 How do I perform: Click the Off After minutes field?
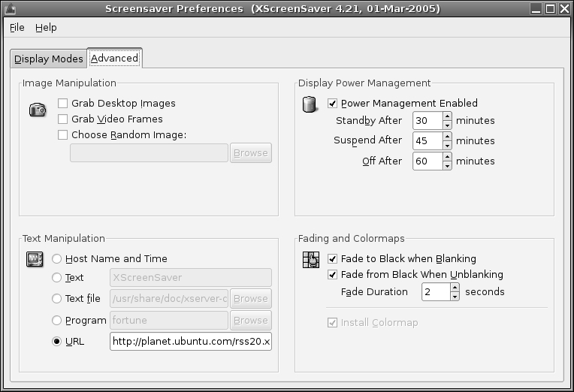[x=427, y=161]
